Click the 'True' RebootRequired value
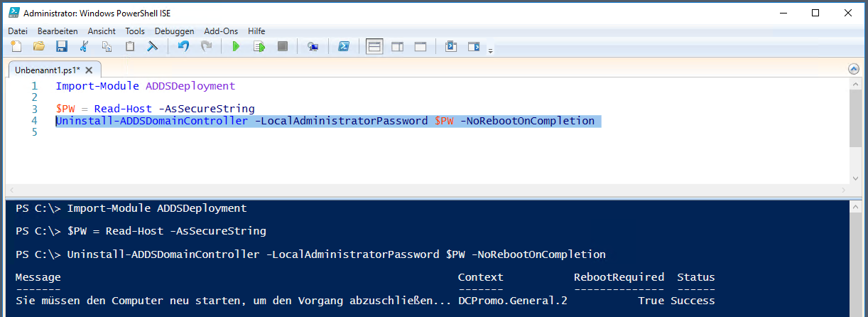The image size is (868, 317). 651,301
